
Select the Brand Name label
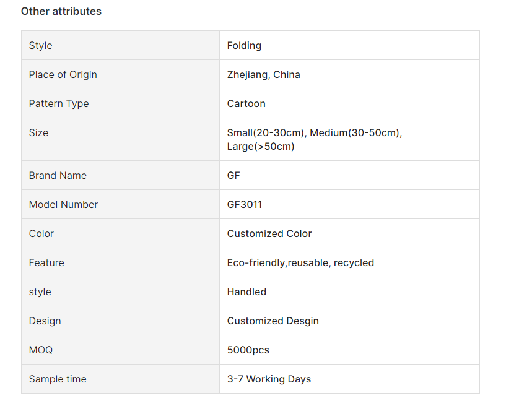point(58,175)
